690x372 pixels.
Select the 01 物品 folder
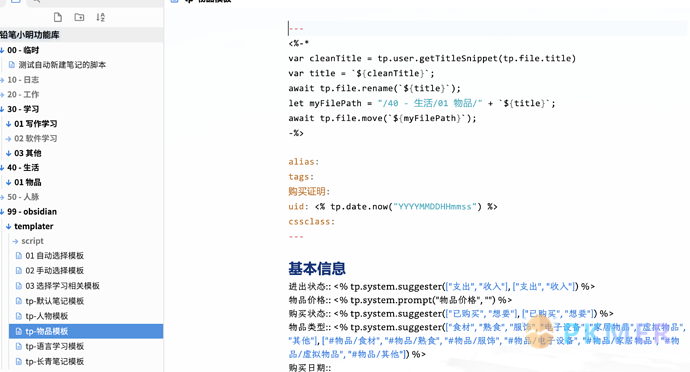[28, 182]
